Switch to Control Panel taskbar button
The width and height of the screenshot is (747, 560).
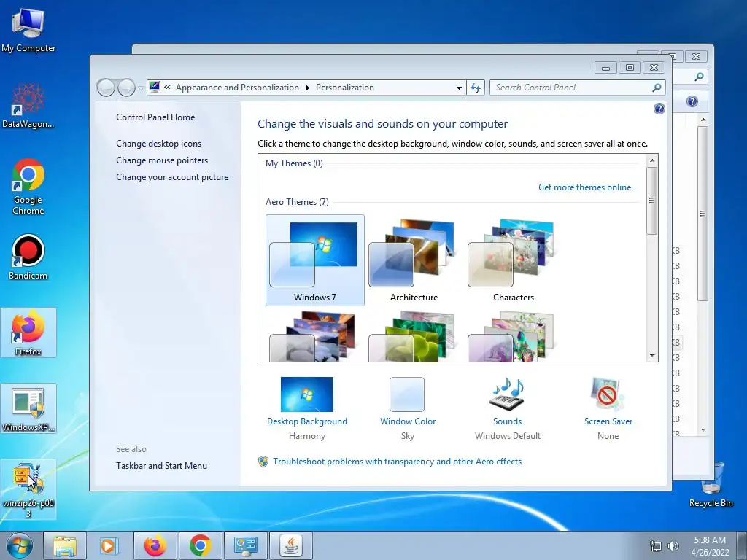click(x=245, y=545)
